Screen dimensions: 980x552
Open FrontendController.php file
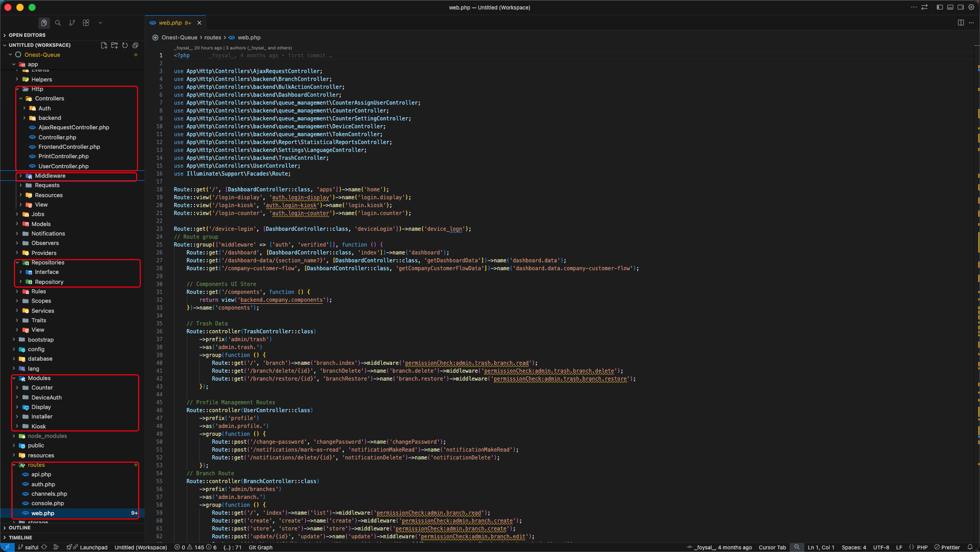[x=69, y=147]
